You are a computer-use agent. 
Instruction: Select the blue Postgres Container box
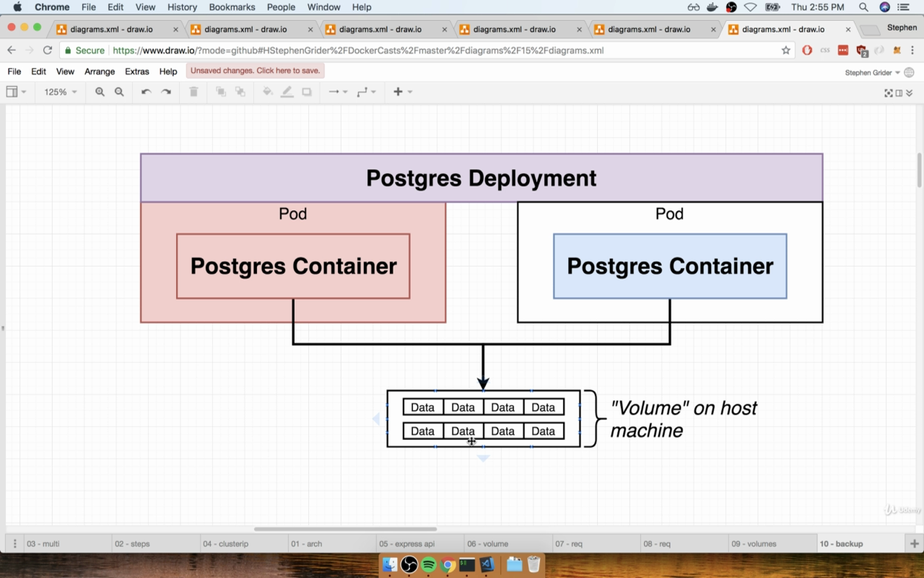pyautogui.click(x=670, y=266)
